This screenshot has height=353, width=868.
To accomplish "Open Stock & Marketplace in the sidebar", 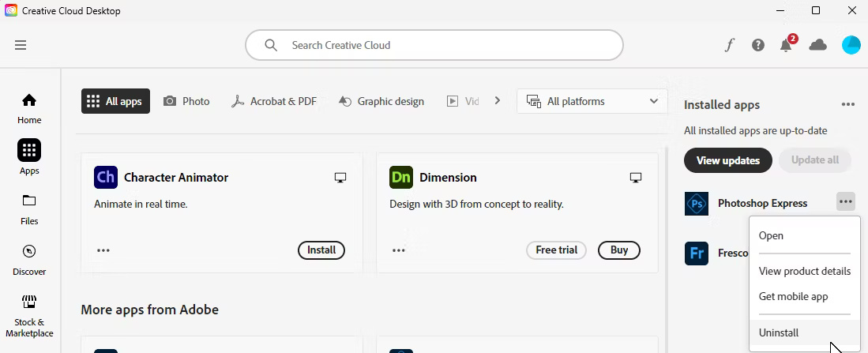I will (x=29, y=316).
